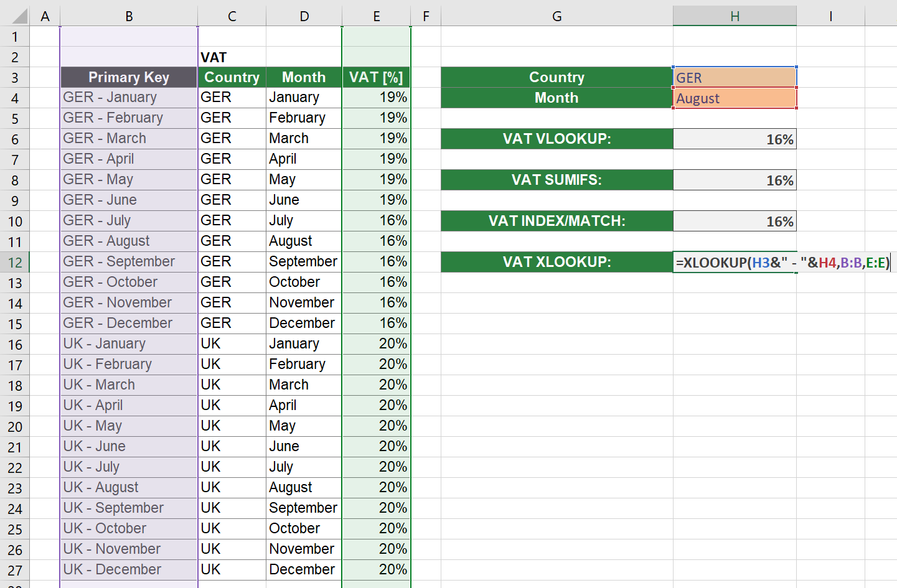Click input cell containing August in H4
The width and height of the screenshot is (897, 588).
pyautogui.click(x=735, y=98)
